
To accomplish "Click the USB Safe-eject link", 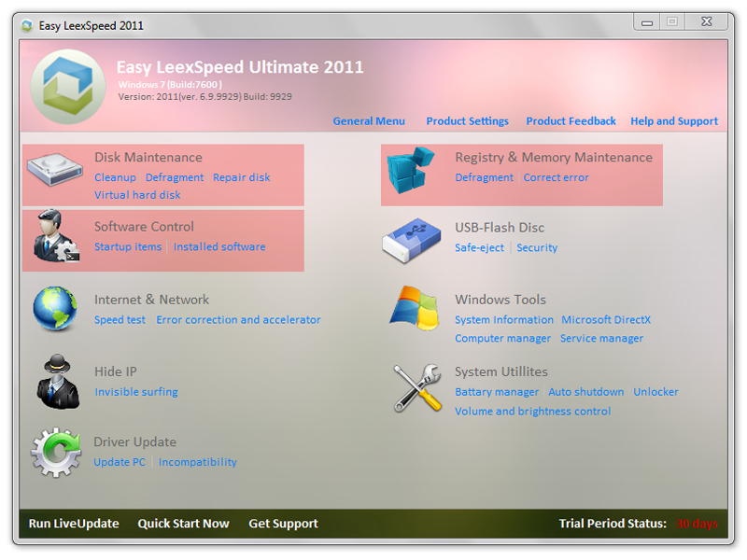I will (479, 247).
